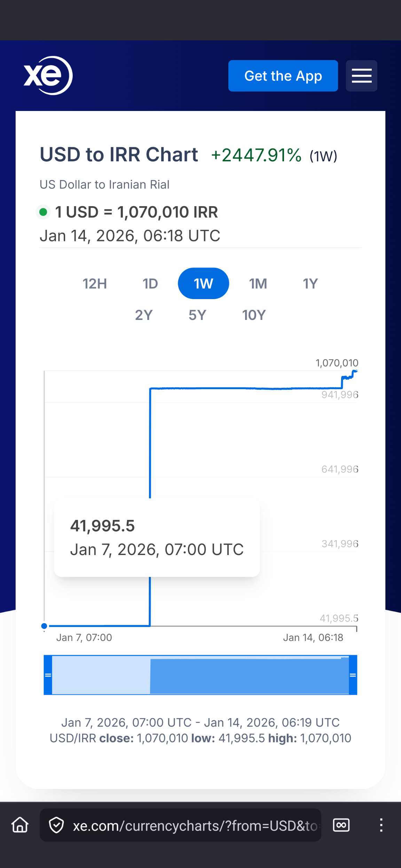Click the Xe logo
This screenshot has height=868, width=401.
pyautogui.click(x=48, y=75)
